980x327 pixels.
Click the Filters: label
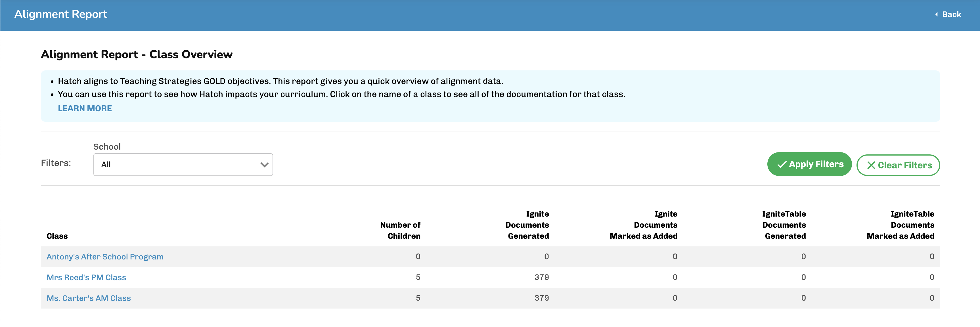pyautogui.click(x=56, y=163)
